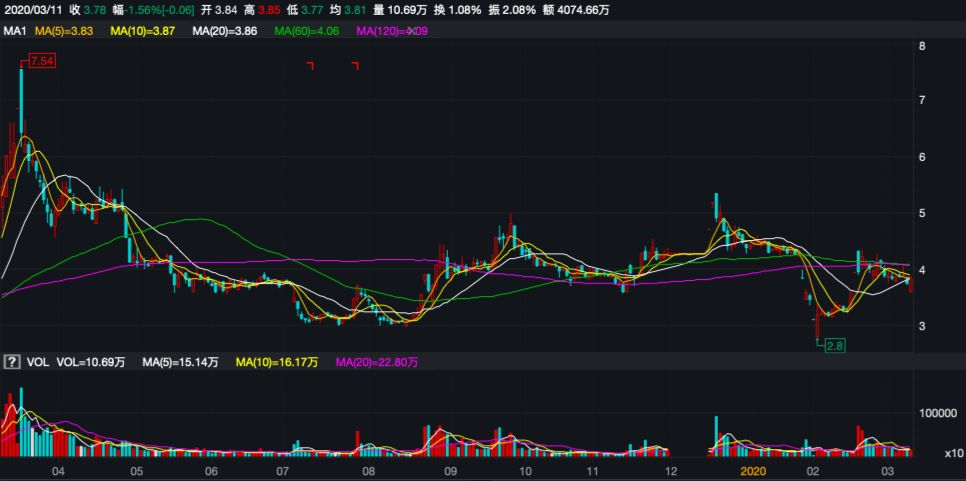Click the price 8 label on the y-axis

pos(922,46)
